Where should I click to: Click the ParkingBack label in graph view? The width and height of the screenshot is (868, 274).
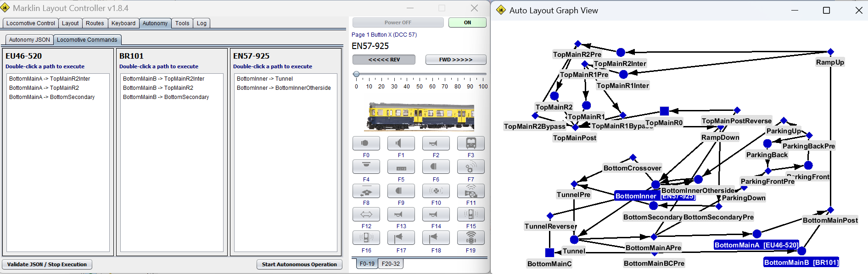click(x=767, y=155)
